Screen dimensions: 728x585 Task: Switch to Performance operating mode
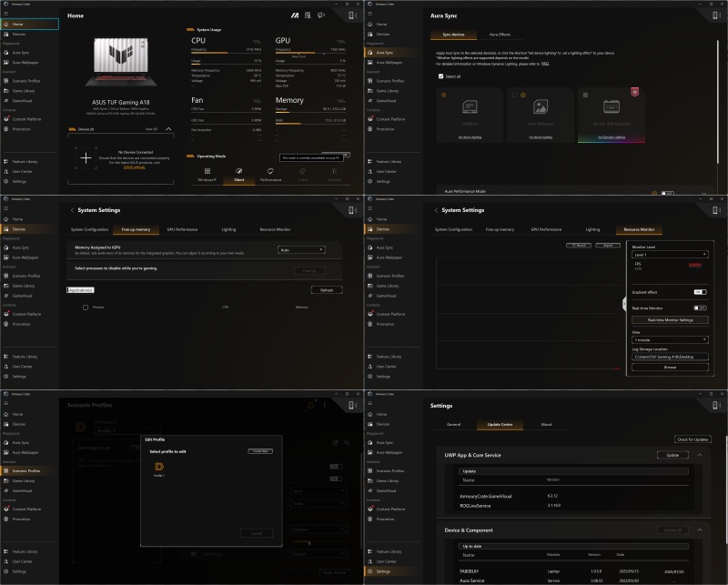tap(270, 171)
